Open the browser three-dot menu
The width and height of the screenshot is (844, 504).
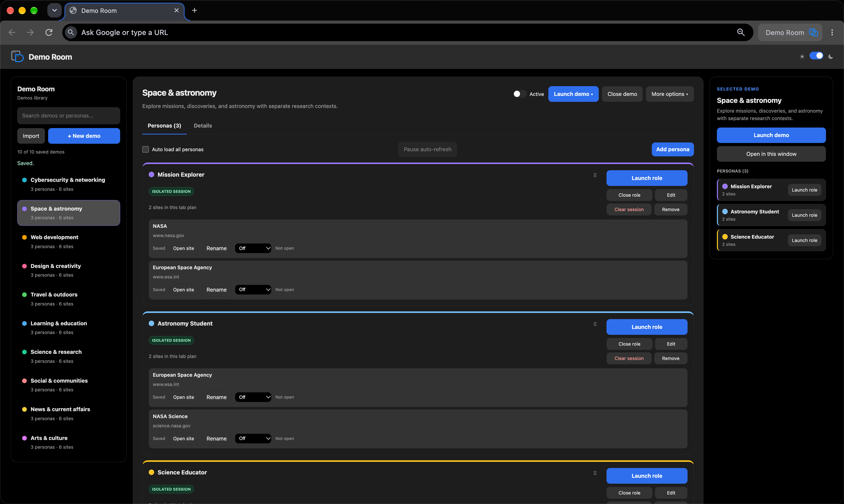[832, 32]
